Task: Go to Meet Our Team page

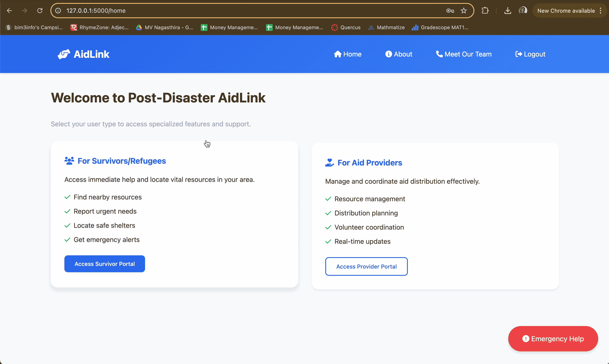Action: [464, 54]
